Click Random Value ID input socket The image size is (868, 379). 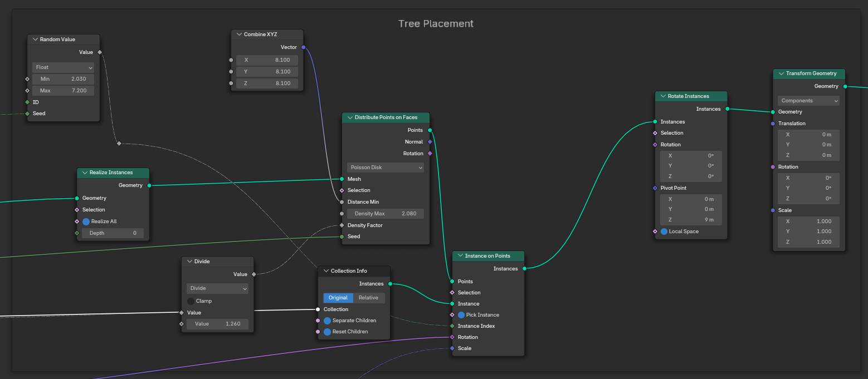coord(27,102)
